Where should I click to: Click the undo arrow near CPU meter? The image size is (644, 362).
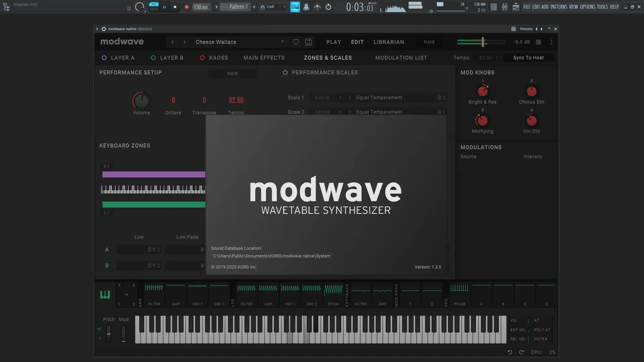click(x=510, y=352)
